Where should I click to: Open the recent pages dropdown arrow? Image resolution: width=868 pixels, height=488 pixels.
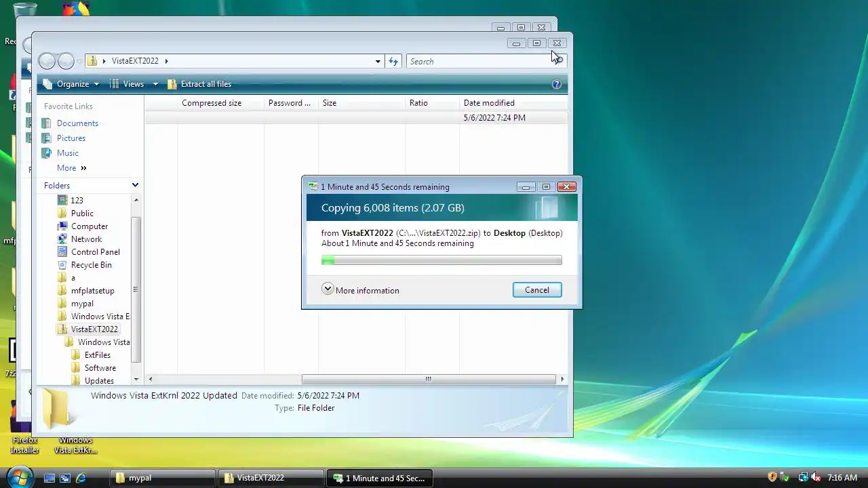pos(79,61)
